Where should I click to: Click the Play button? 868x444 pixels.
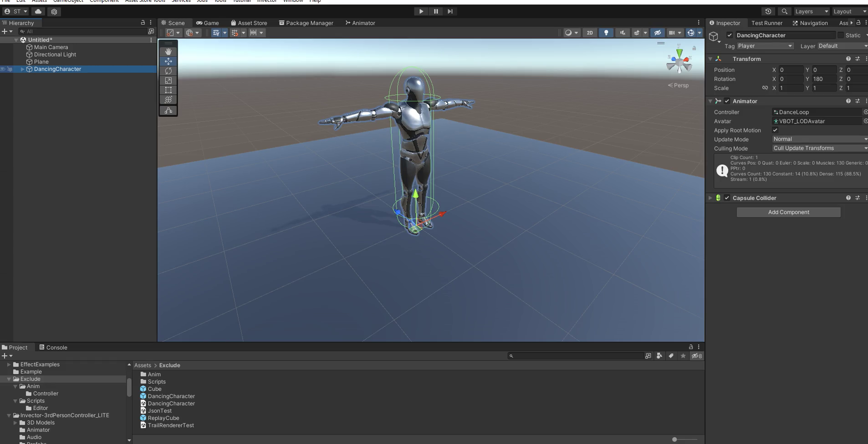(x=421, y=11)
